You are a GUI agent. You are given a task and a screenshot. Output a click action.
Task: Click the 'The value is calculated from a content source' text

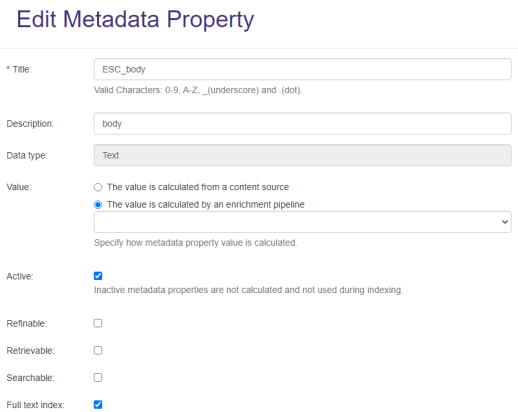[x=198, y=187]
